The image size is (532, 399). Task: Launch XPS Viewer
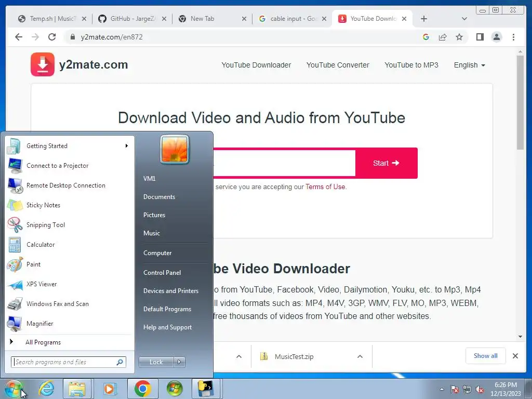[x=70, y=284]
